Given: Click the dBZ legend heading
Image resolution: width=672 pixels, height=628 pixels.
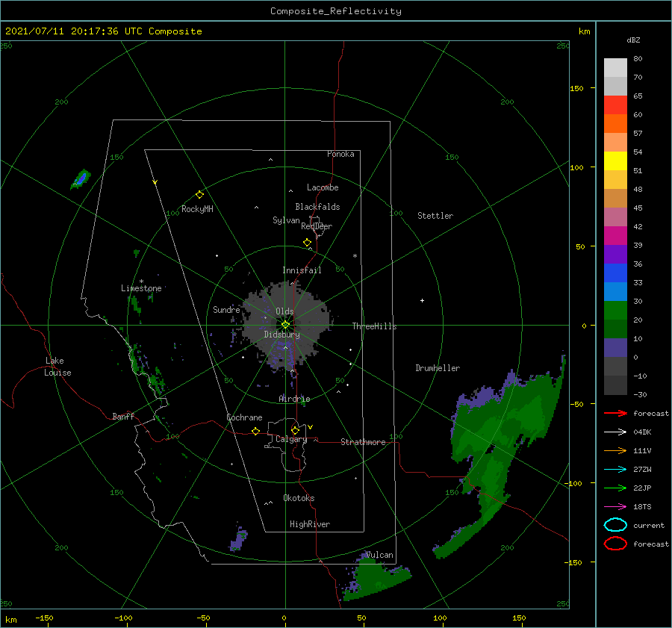Looking at the screenshot, I should 633,40.
